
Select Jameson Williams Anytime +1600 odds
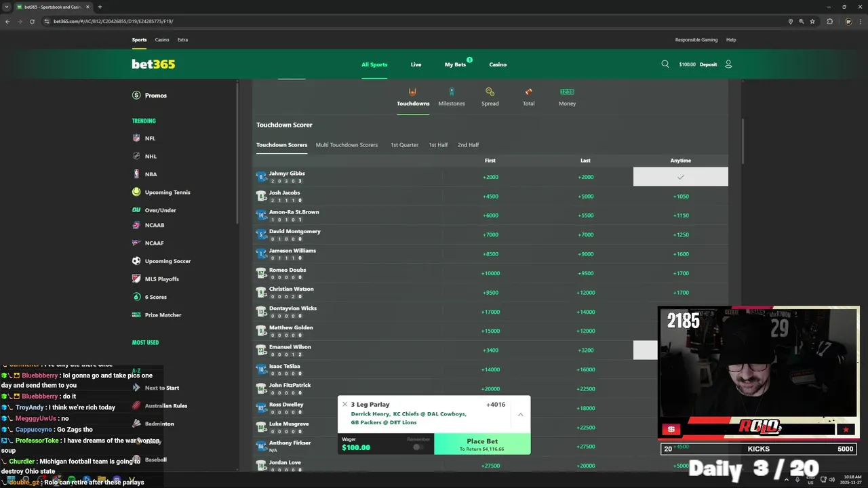pos(681,254)
